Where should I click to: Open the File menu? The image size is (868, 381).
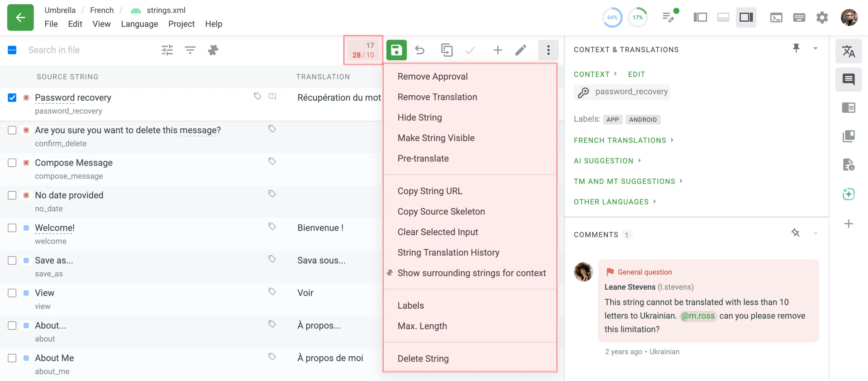click(51, 24)
